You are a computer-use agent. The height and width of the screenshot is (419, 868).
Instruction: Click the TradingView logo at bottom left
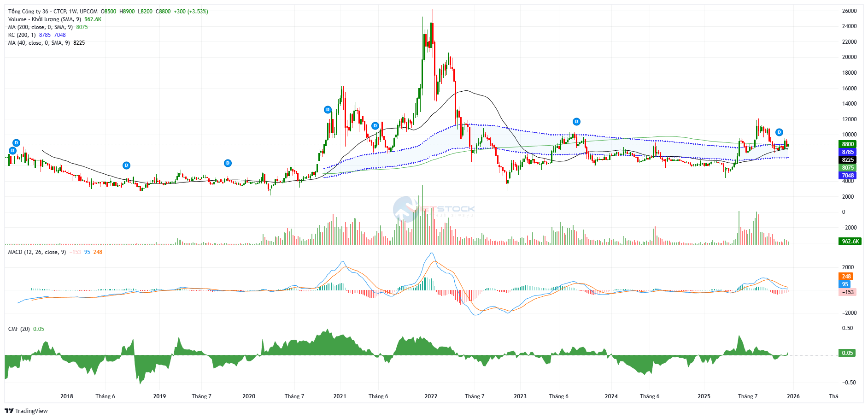point(26,411)
